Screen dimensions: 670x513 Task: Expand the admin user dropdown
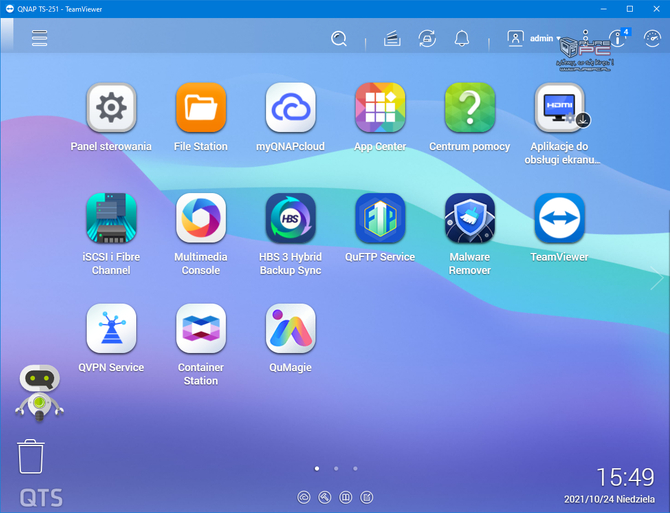tap(545, 38)
